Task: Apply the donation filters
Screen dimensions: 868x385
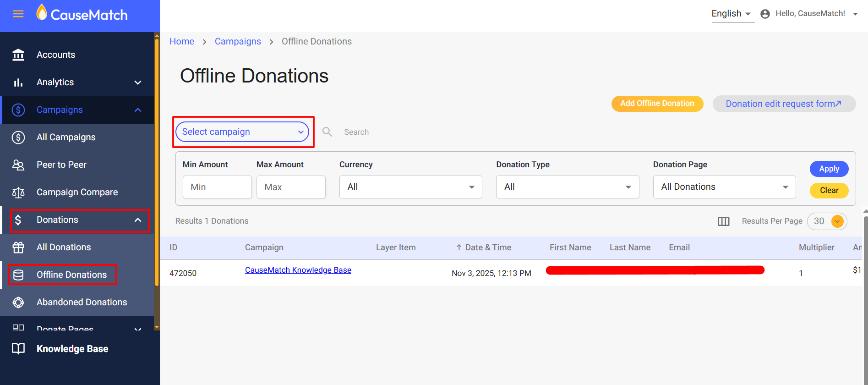Action: pyautogui.click(x=829, y=169)
